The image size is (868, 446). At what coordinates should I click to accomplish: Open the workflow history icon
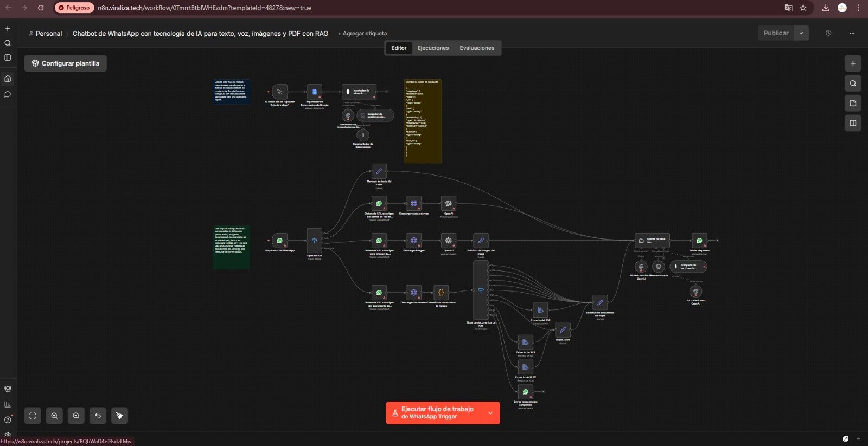(x=828, y=33)
